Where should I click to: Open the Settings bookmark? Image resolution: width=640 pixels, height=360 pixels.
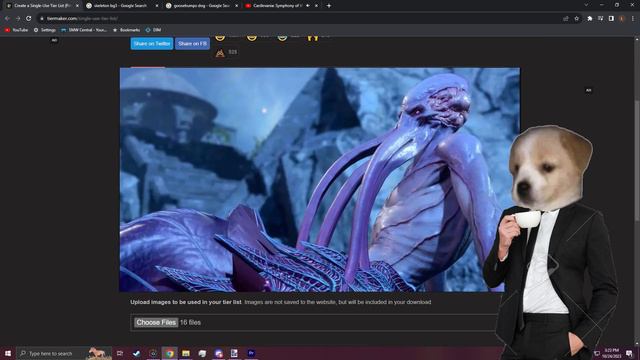pos(44,30)
